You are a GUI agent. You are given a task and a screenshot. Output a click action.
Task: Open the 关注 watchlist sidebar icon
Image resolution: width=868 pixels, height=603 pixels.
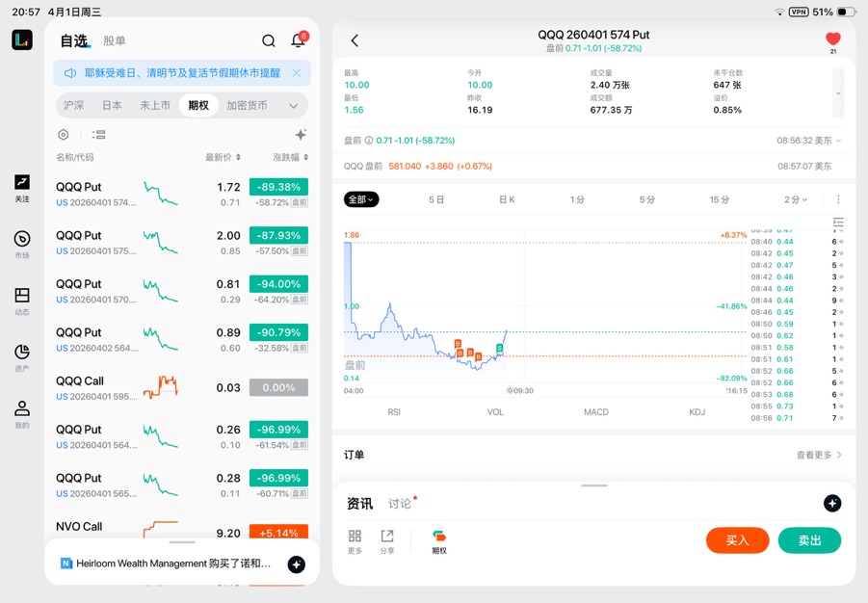22,188
